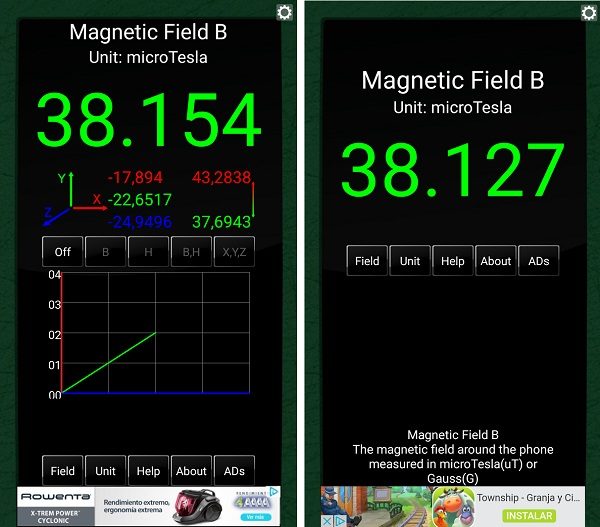Select the B graph mode button

click(105, 253)
